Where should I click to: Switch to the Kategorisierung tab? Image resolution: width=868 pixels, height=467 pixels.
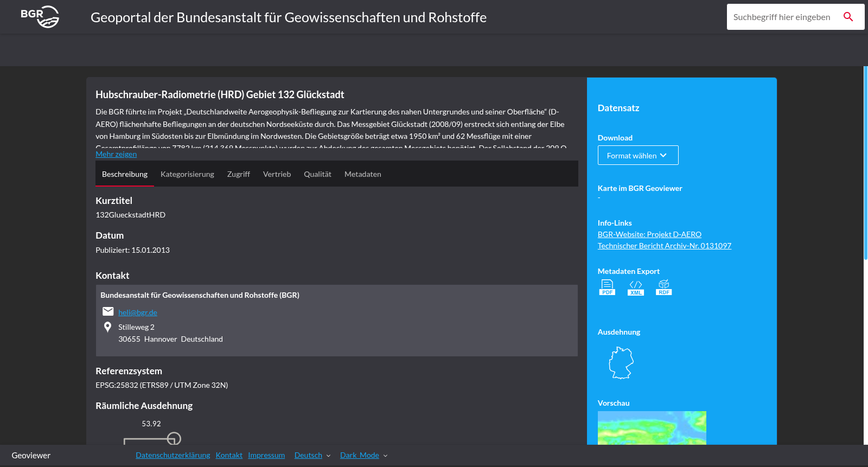point(187,174)
